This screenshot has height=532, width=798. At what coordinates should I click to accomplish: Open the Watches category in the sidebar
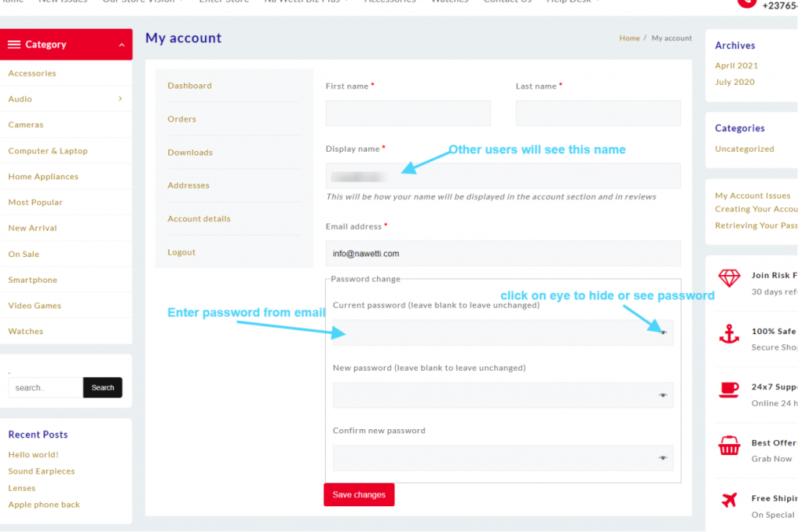(x=26, y=331)
